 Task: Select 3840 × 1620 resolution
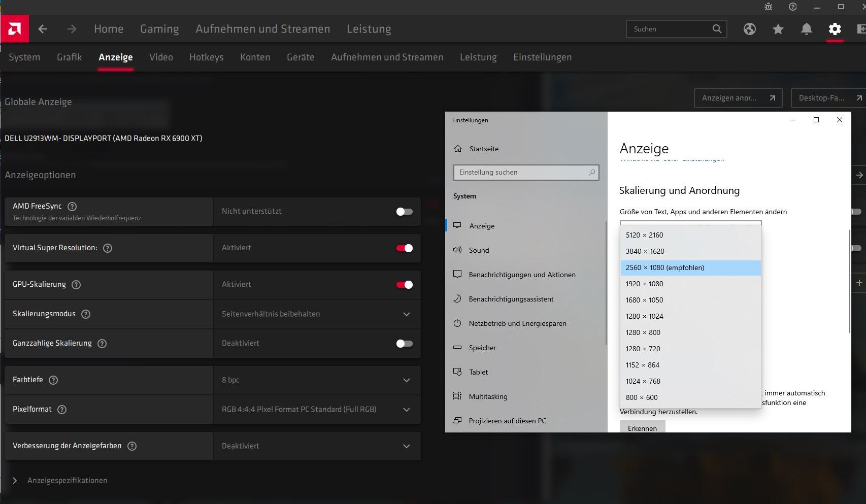coord(690,251)
